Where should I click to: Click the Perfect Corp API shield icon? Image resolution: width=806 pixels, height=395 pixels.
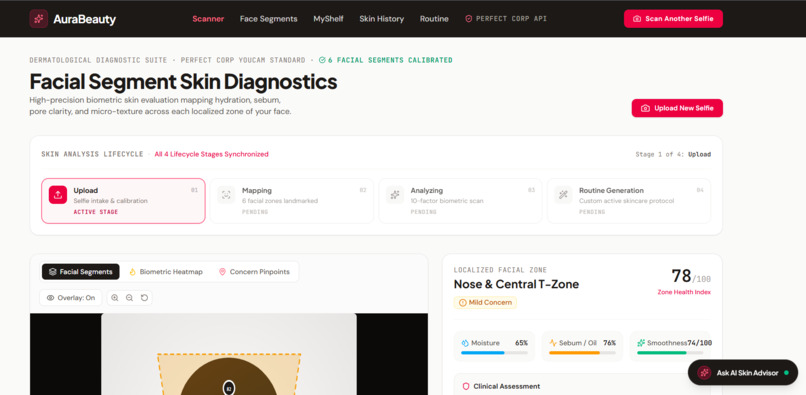pos(468,19)
